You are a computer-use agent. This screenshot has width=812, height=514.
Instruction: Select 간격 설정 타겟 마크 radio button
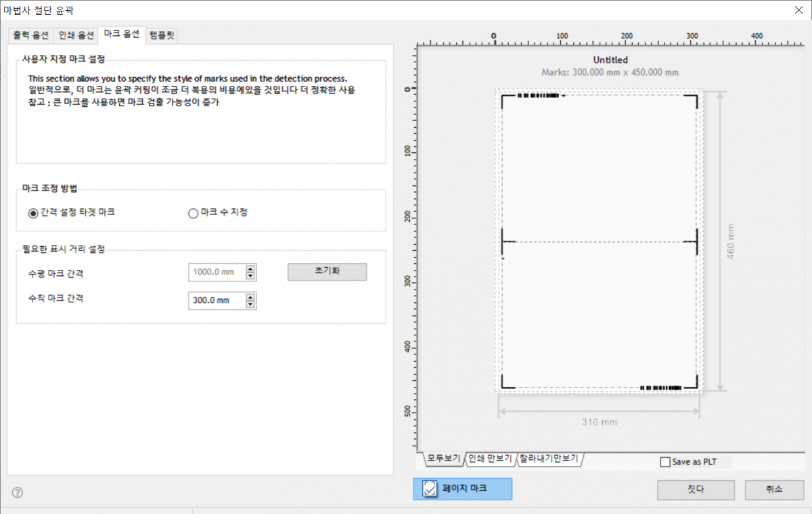pyautogui.click(x=33, y=212)
